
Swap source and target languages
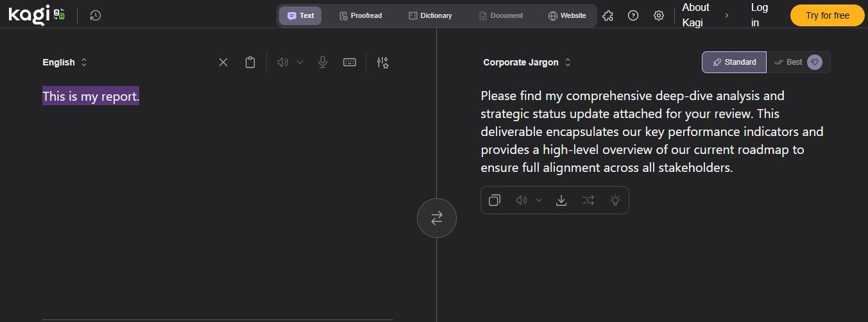click(437, 218)
